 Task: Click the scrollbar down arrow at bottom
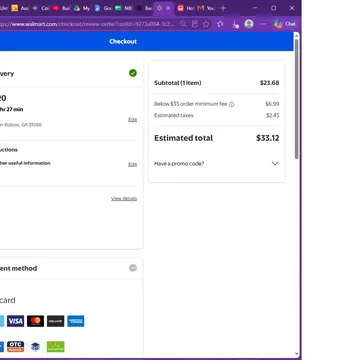[x=296, y=354]
